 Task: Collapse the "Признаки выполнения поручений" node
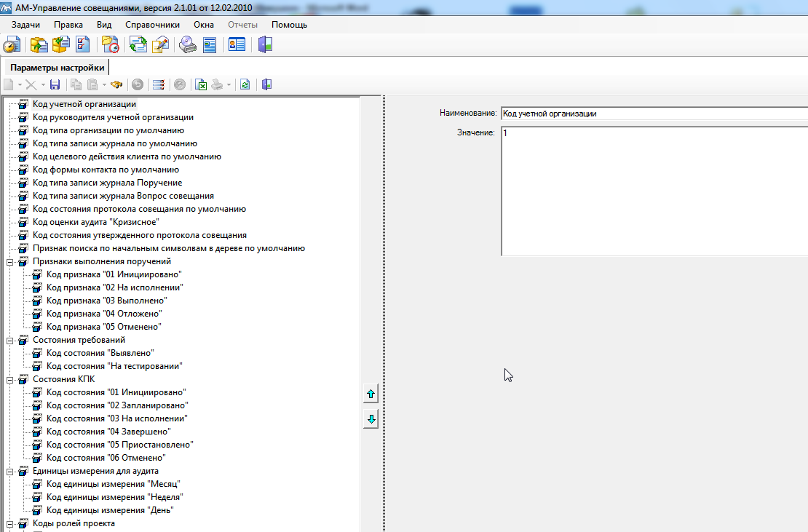(10, 261)
